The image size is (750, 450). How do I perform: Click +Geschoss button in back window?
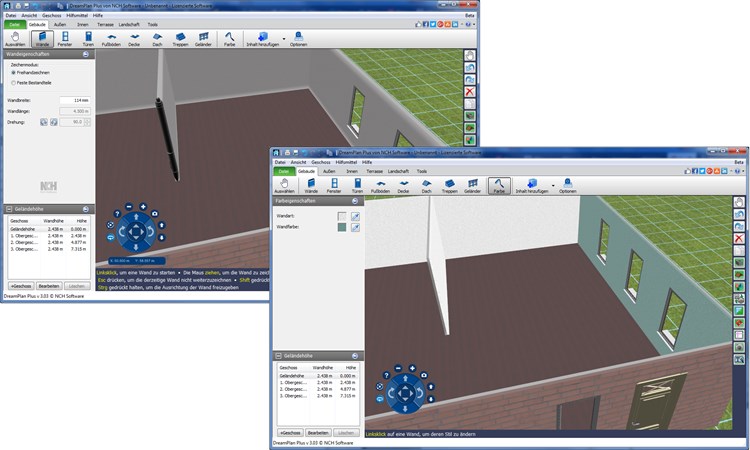[x=21, y=285]
